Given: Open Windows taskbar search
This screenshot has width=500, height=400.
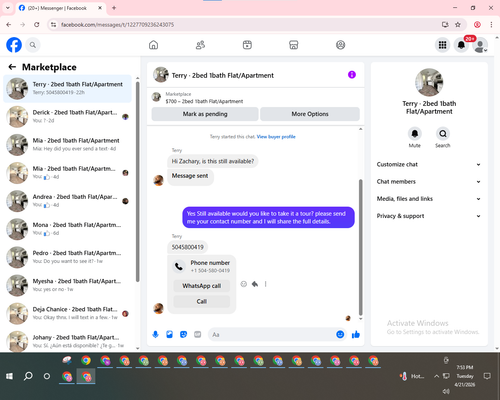Looking at the screenshot, I should coord(28,376).
